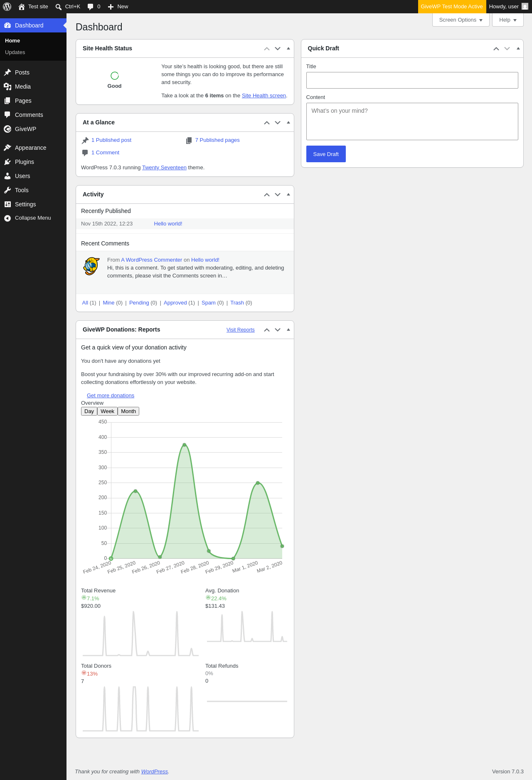The image size is (532, 780).
Task: Click the Quick Draft Title input field
Action: (412, 80)
